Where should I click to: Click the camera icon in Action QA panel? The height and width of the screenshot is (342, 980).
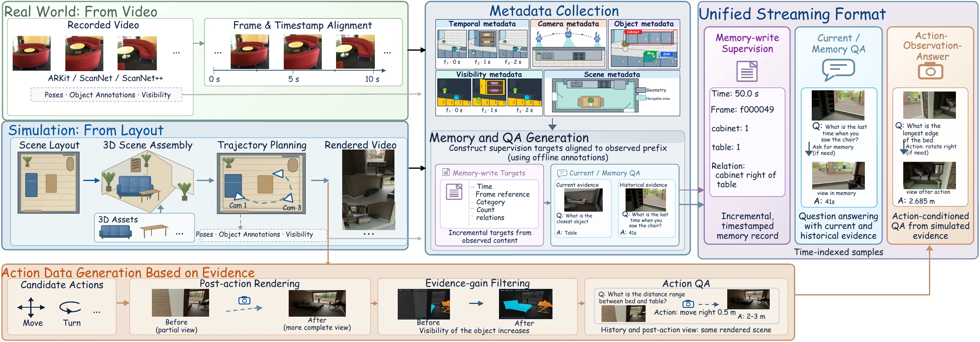pos(688,304)
